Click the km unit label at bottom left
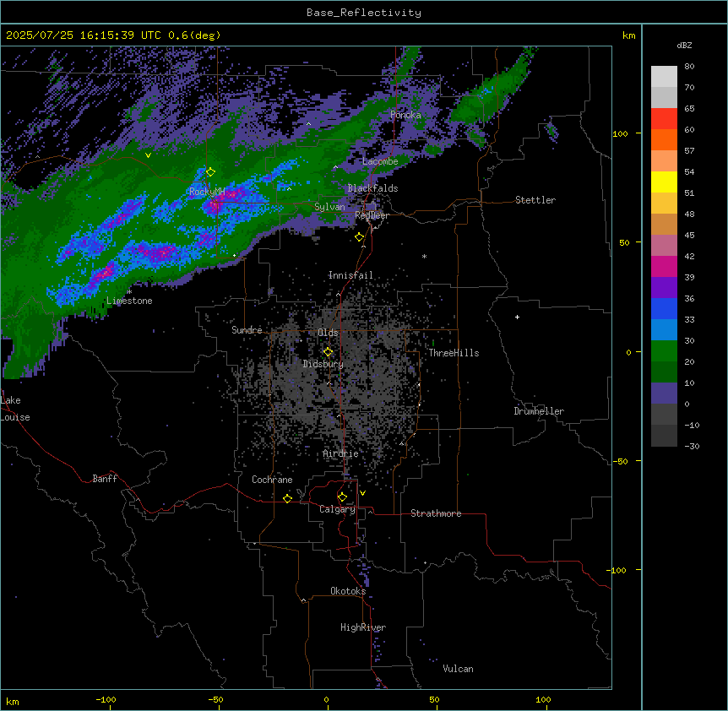The image size is (728, 711). [13, 702]
